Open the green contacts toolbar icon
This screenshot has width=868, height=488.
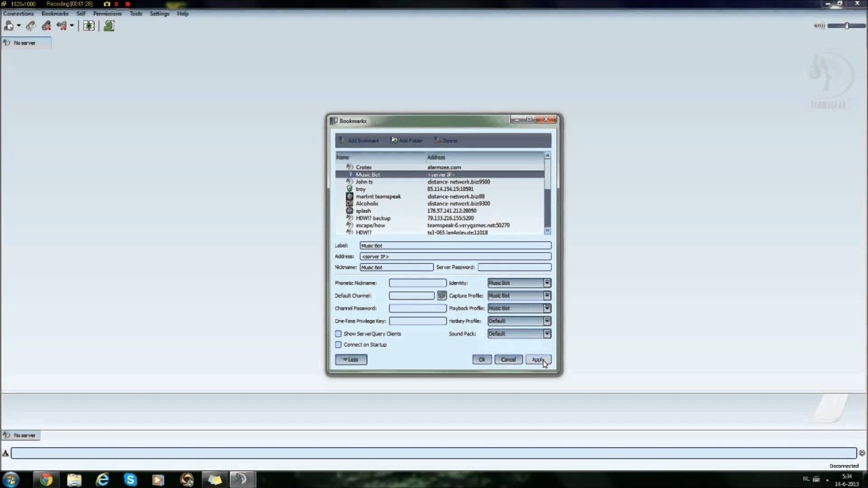point(108,26)
